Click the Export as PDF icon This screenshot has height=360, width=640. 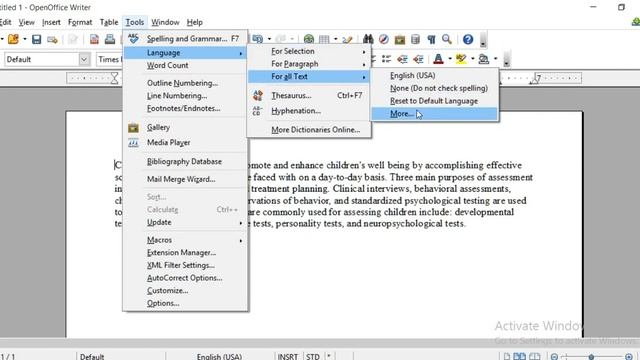94,39
